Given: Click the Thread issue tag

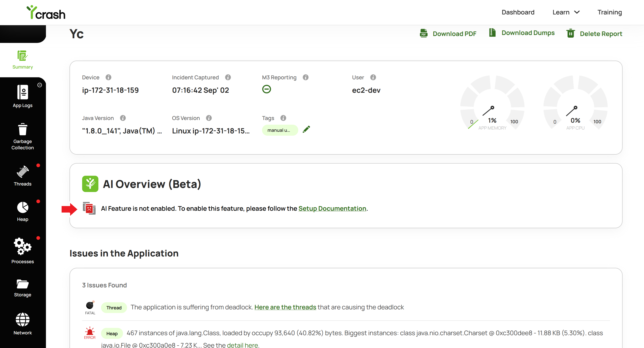Looking at the screenshot, I should tap(114, 308).
